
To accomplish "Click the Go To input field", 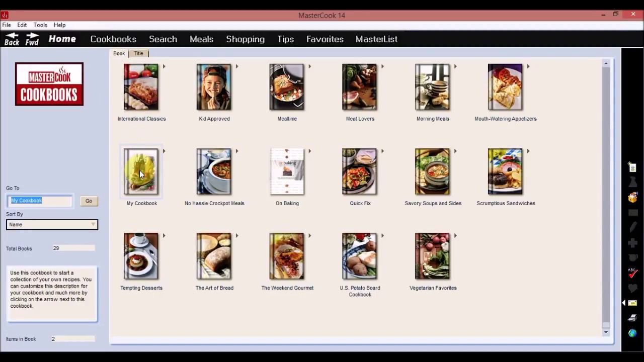I will (x=40, y=201).
